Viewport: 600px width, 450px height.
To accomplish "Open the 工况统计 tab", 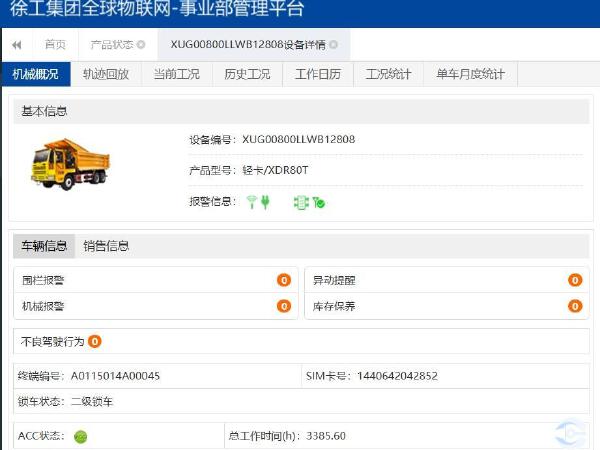I will tap(388, 74).
